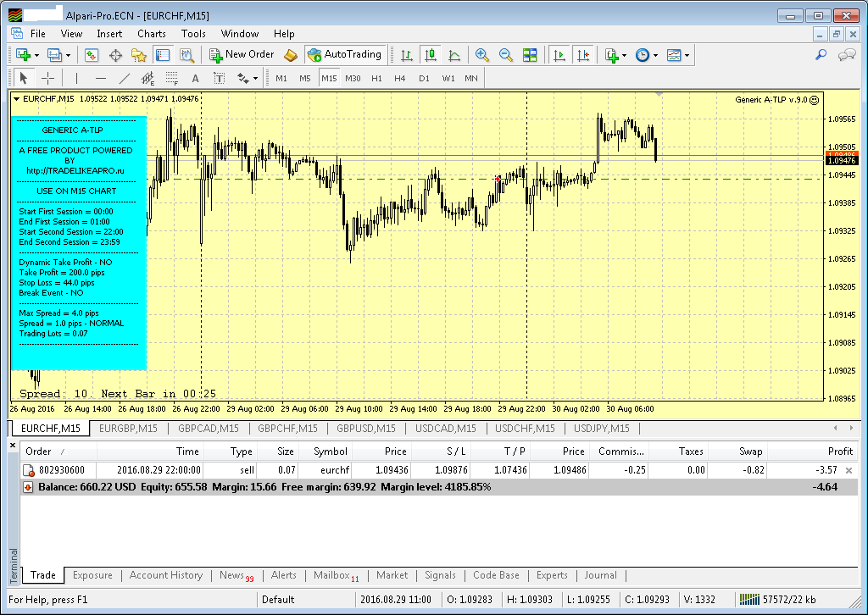Open the New Chart toolbar icon

point(23,55)
